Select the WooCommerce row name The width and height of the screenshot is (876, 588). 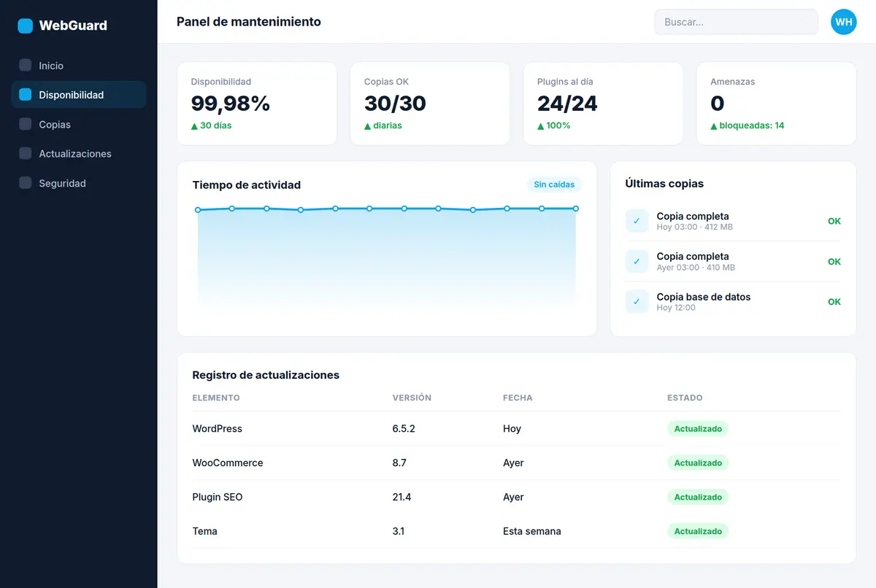pos(228,463)
